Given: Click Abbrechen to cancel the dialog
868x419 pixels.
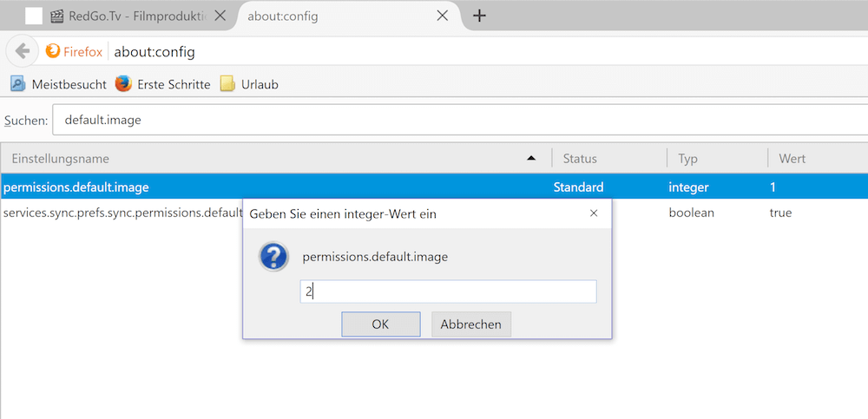Looking at the screenshot, I should pyautogui.click(x=471, y=324).
